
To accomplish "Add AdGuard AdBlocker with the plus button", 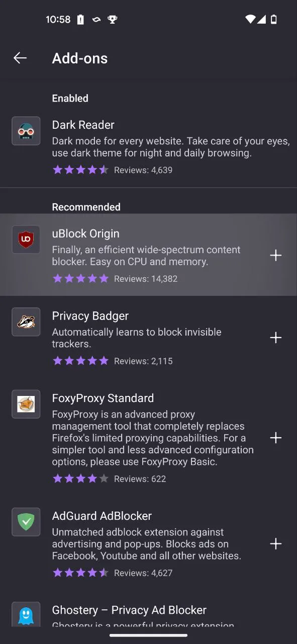I will click(x=275, y=544).
